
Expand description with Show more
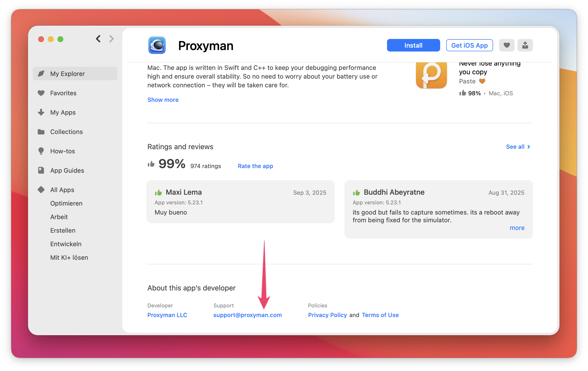point(163,100)
